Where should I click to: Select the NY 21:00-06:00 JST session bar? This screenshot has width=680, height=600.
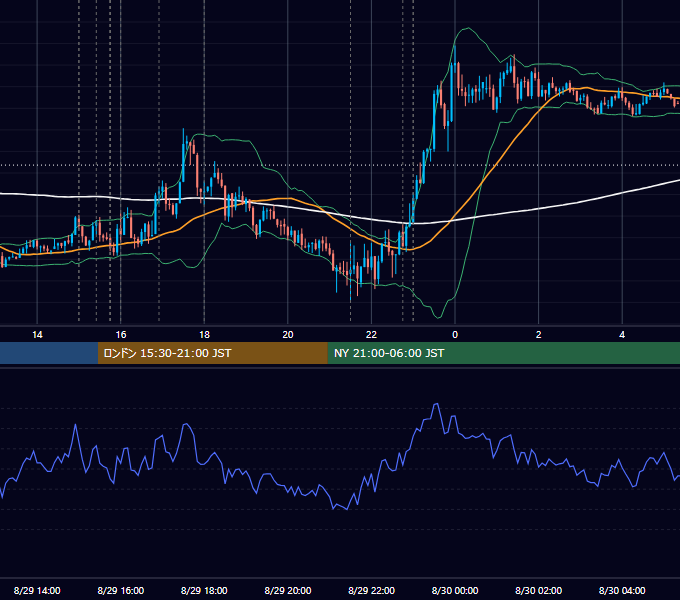[x=503, y=353]
